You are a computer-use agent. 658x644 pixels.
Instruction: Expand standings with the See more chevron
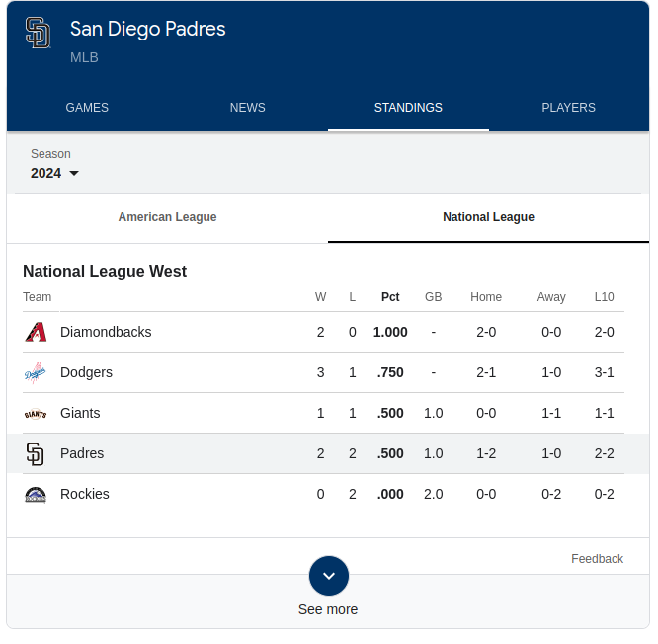click(329, 576)
